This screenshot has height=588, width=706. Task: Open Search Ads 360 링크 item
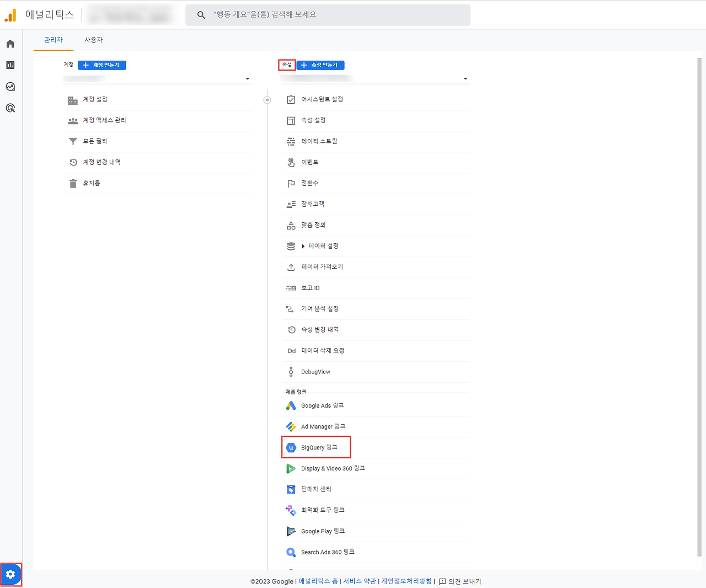376,552
